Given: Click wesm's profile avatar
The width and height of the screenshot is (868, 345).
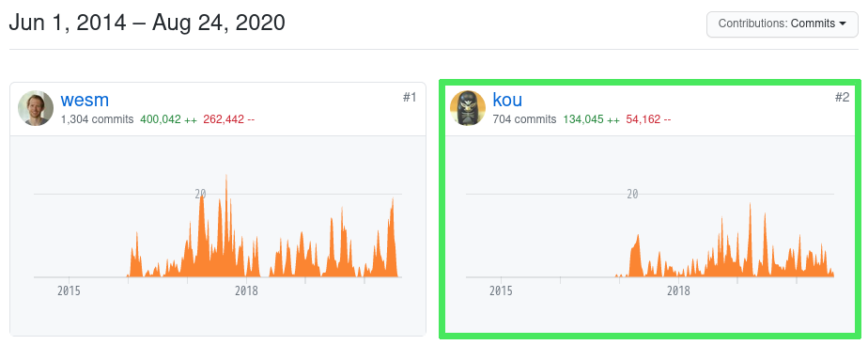Looking at the screenshot, I should pos(36,108).
